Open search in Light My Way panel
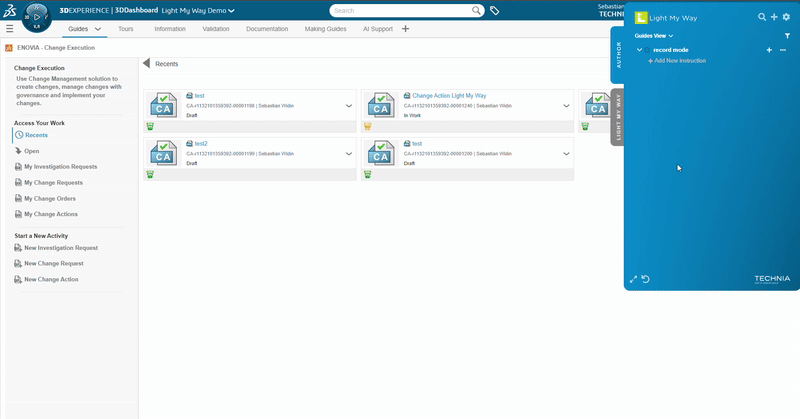800x419 pixels. (762, 17)
